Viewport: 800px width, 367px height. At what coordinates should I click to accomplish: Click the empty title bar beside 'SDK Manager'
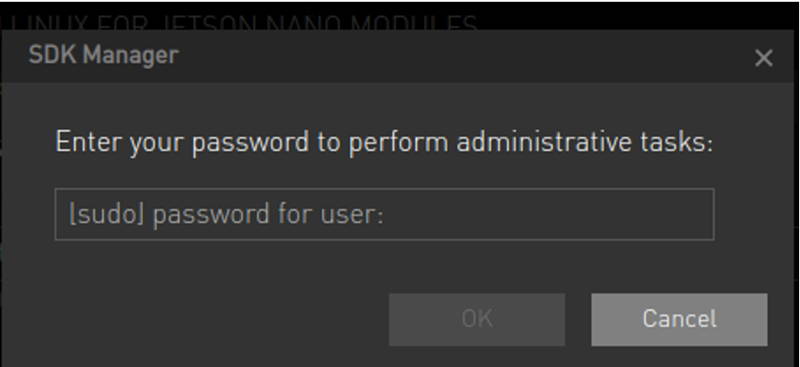click(x=459, y=56)
